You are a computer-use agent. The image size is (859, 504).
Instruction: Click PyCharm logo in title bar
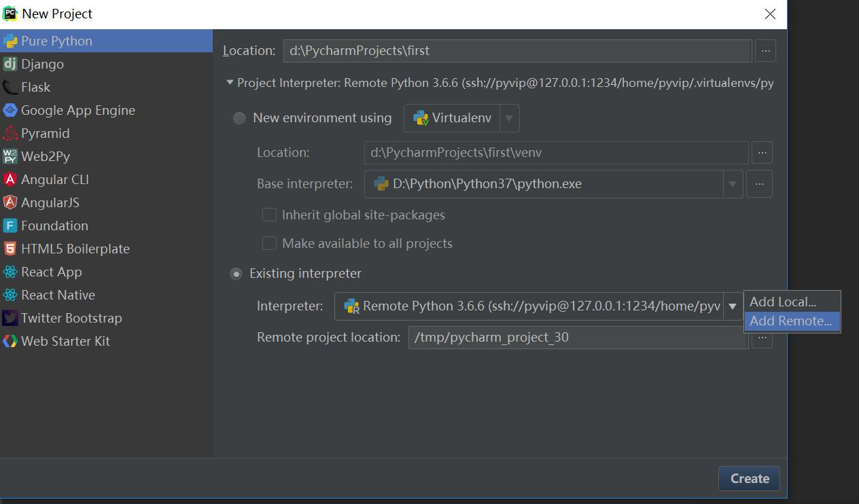[10, 13]
